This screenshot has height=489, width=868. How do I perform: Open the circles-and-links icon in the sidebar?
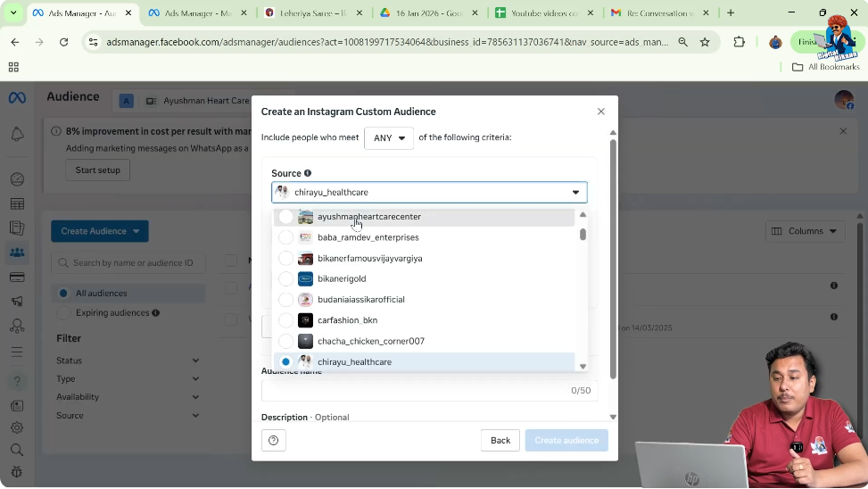click(x=17, y=326)
